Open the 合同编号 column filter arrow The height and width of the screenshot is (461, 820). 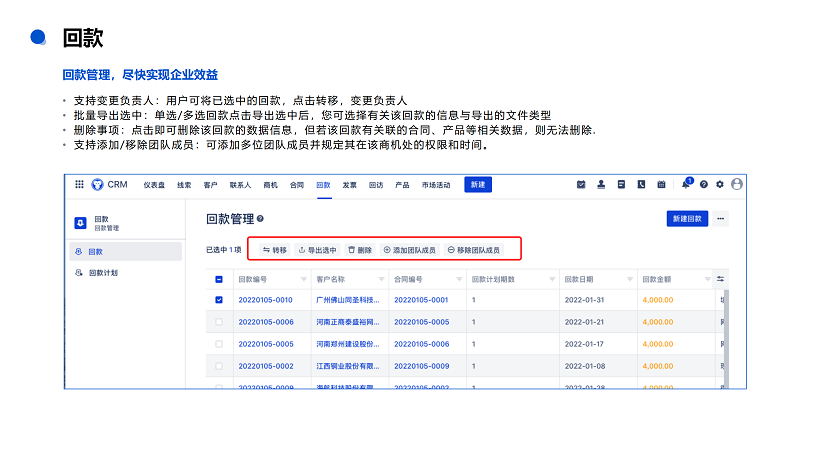[x=459, y=279]
